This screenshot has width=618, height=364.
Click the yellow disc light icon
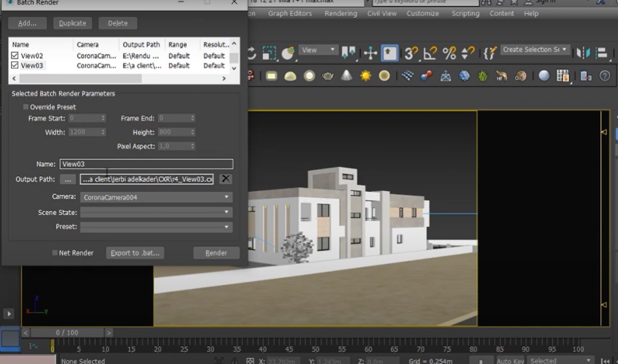point(384,75)
